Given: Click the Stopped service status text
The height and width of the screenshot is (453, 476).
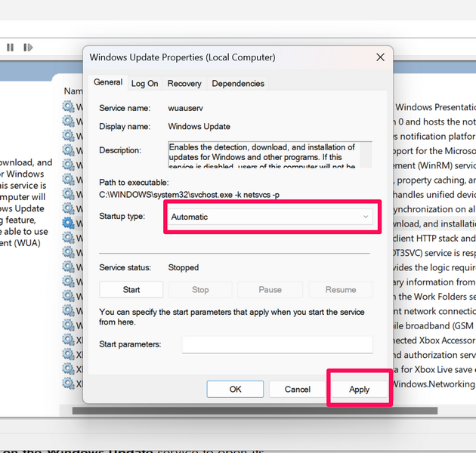Looking at the screenshot, I should (184, 267).
